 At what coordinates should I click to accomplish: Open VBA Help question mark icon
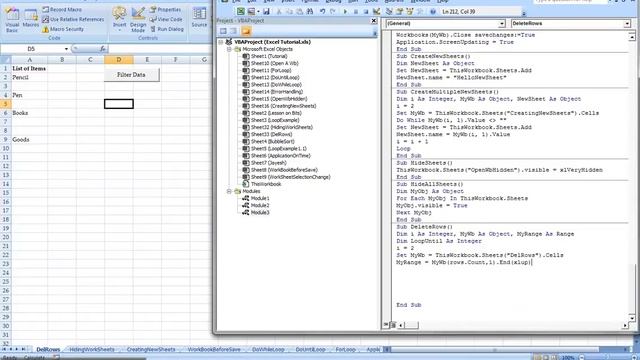[432, 11]
